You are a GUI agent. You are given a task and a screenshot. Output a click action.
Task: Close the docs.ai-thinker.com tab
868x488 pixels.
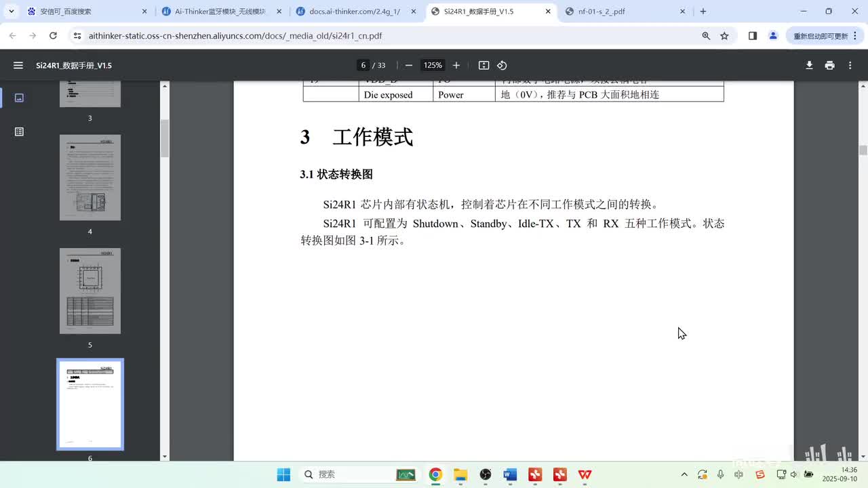point(414,12)
